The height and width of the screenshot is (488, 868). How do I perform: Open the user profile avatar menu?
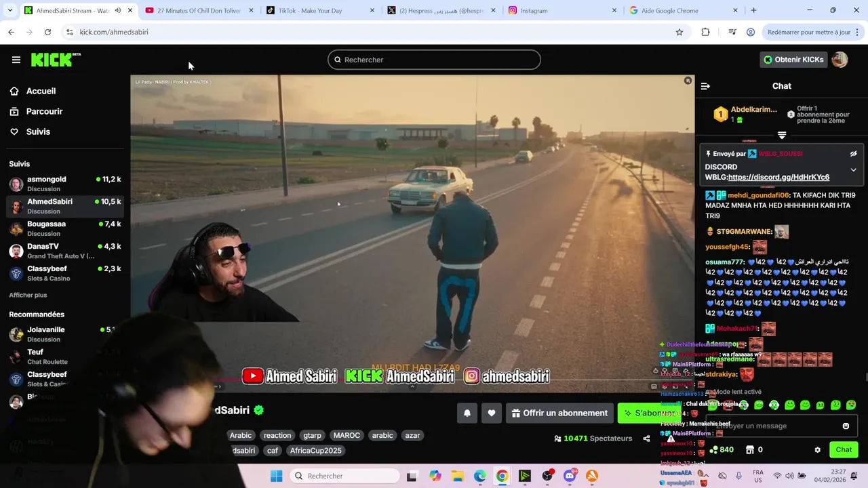point(840,60)
